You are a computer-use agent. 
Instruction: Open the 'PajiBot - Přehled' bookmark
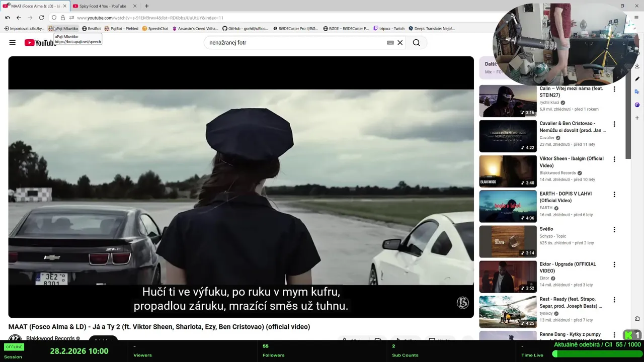coord(121,29)
